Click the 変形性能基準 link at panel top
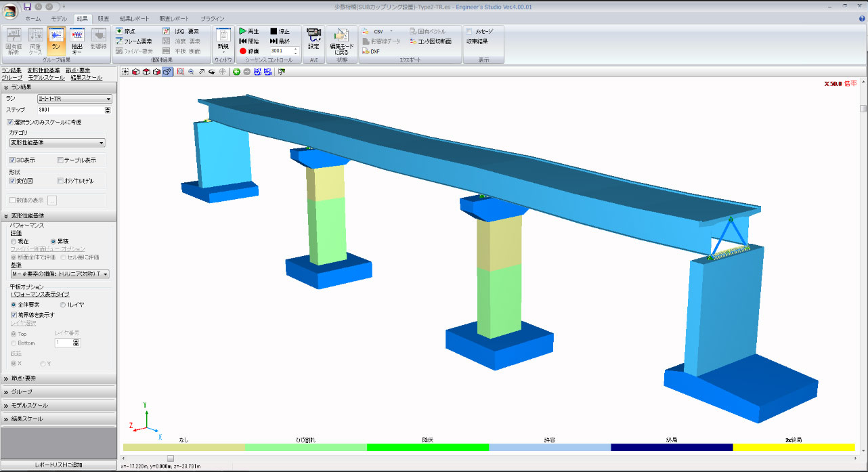Viewport: 868px width, 472px height. point(43,70)
